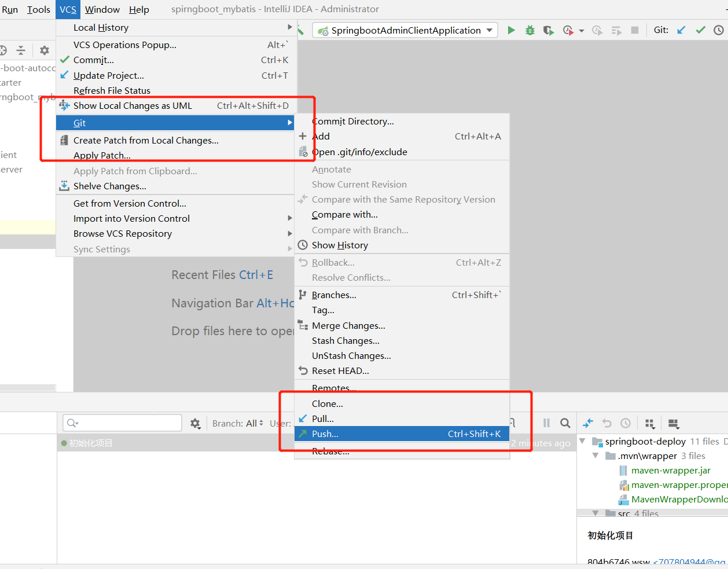Open the Help menu
This screenshot has width=728, height=569.
tap(139, 9)
